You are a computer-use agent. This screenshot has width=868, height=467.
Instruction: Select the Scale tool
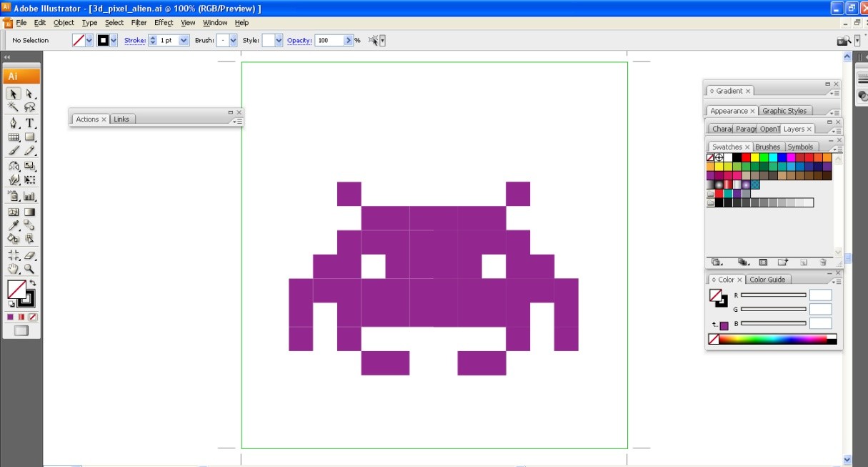(x=30, y=167)
